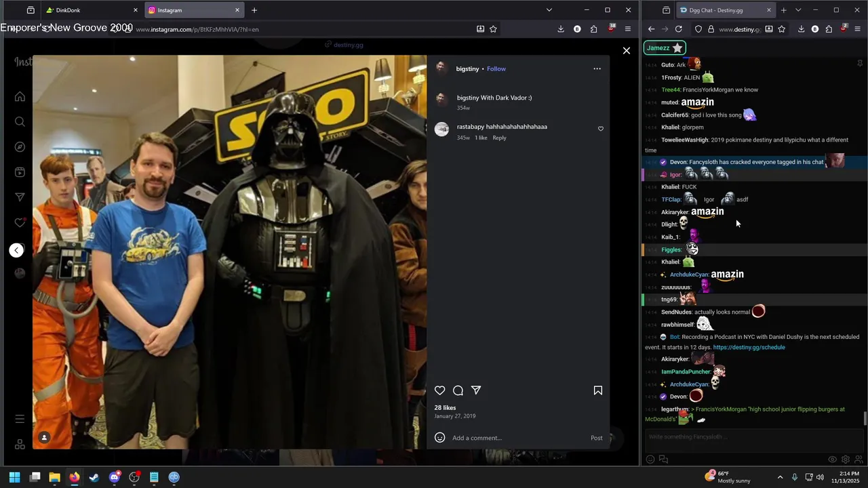Expand the tab list dropdown in Destiny.gg window
868x488 pixels.
pyautogui.click(x=798, y=10)
